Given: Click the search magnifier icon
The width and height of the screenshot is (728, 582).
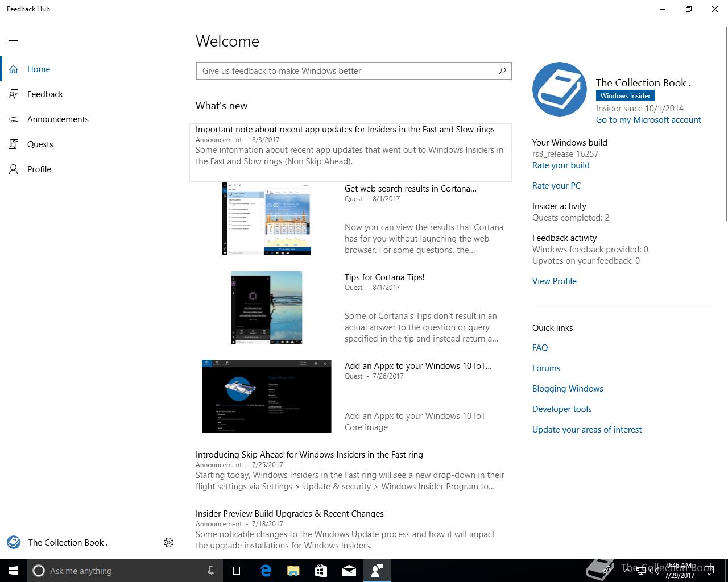Looking at the screenshot, I should click(x=502, y=71).
